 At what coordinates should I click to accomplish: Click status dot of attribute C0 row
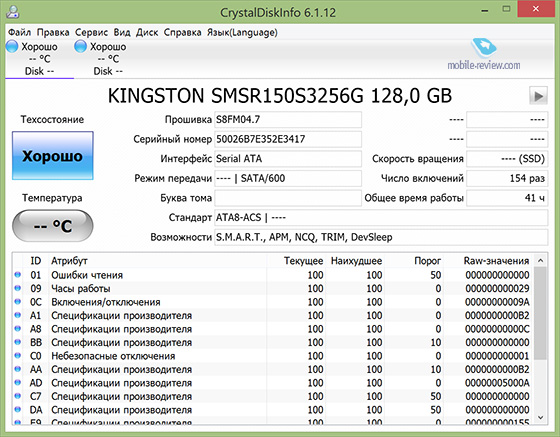pos(18,356)
